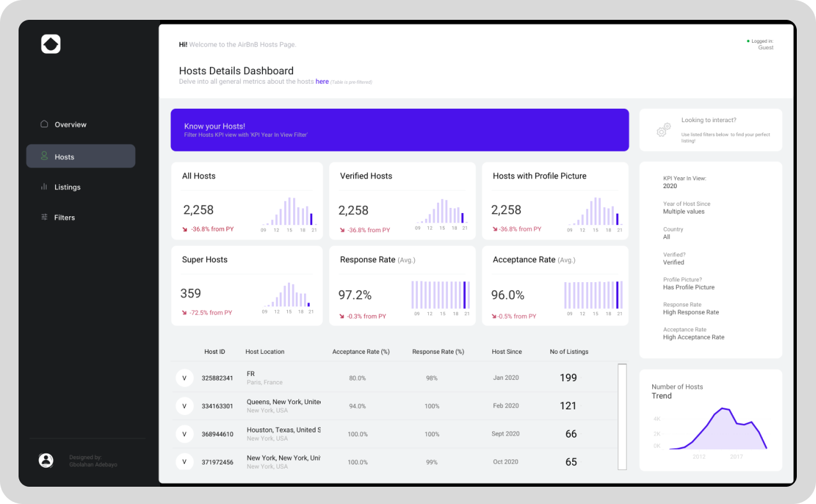The image size is (816, 504).
Task: Click the Response Rate (%) column header
Action: 438,352
